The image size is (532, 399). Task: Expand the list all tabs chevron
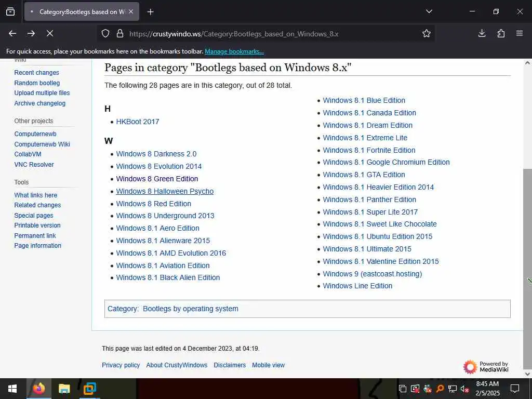(429, 11)
